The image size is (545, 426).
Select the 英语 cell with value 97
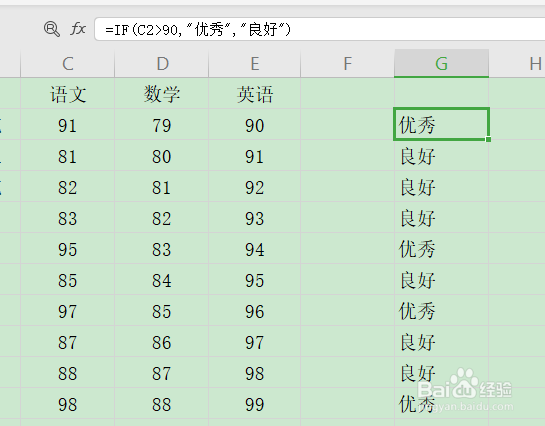click(254, 341)
